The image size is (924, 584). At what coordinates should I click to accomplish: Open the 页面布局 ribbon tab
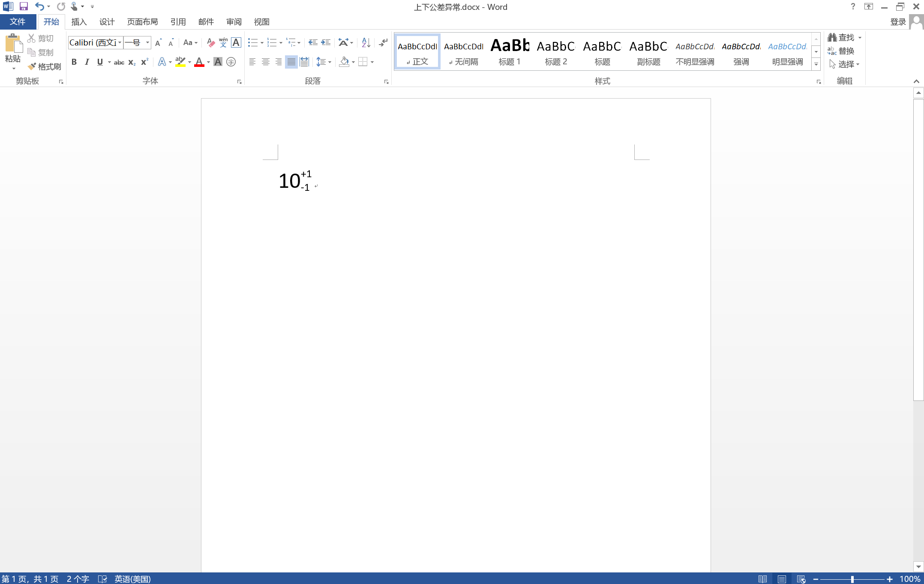pyautogui.click(x=142, y=22)
